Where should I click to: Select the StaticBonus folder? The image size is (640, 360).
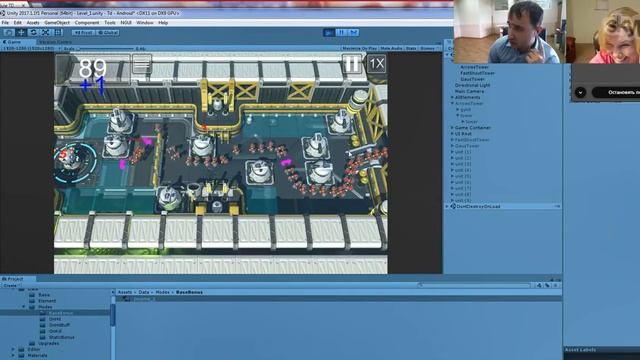[x=62, y=338]
